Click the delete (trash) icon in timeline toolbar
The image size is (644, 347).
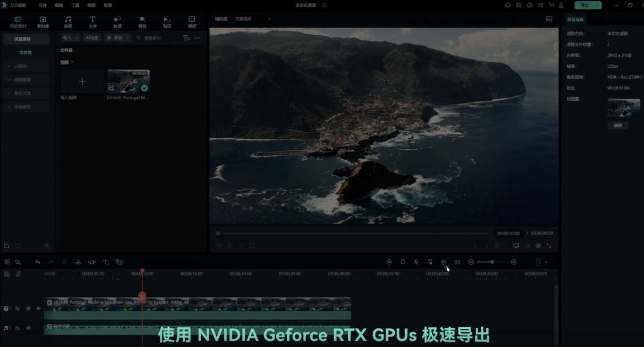tap(65, 262)
